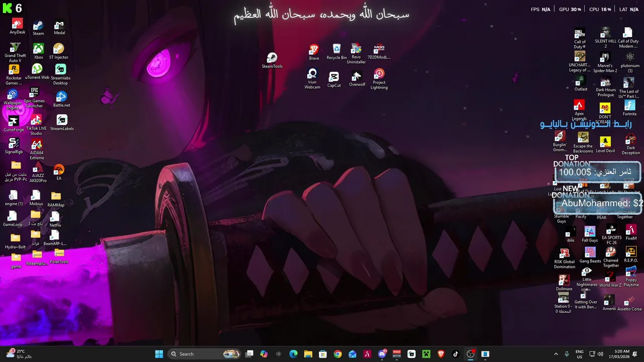Screen dimensions: 644x362
Task: Select the R.E.P.O. game shortcut
Action: click(631, 255)
